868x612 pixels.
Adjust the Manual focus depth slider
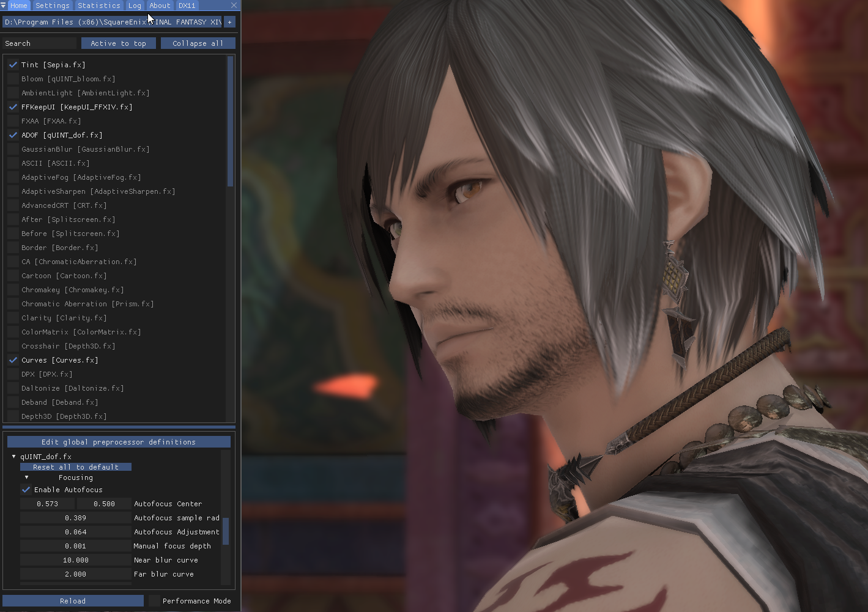76,546
